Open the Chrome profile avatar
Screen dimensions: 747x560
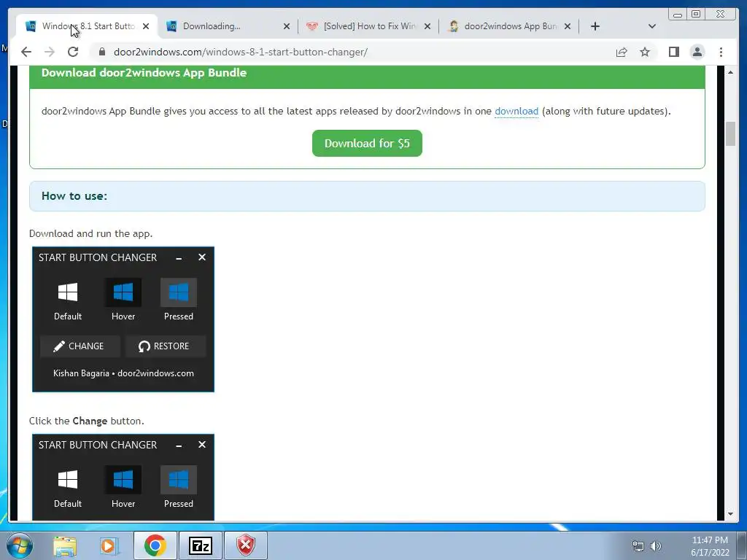click(x=697, y=52)
